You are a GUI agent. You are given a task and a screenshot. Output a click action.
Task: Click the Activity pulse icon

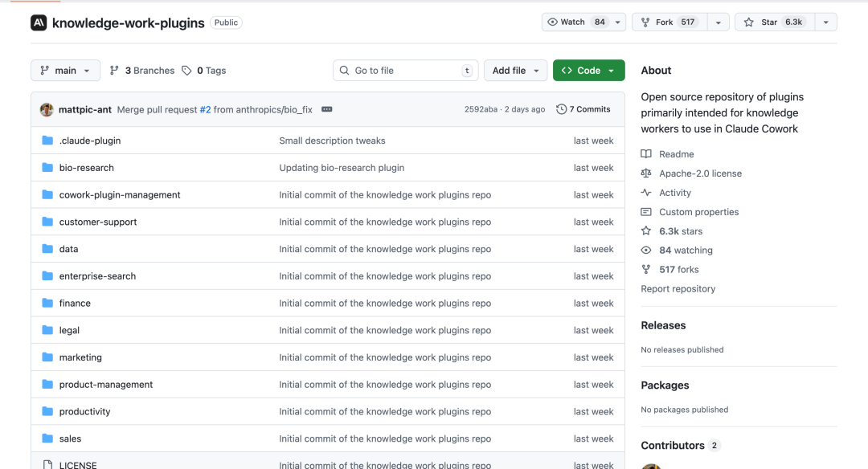click(x=646, y=193)
